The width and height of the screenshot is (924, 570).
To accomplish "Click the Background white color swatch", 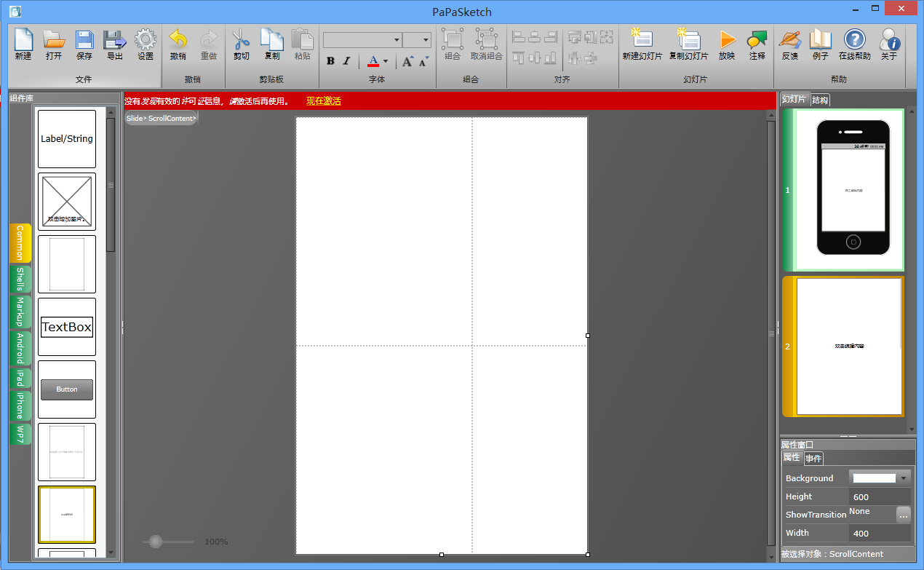I will click(x=874, y=478).
